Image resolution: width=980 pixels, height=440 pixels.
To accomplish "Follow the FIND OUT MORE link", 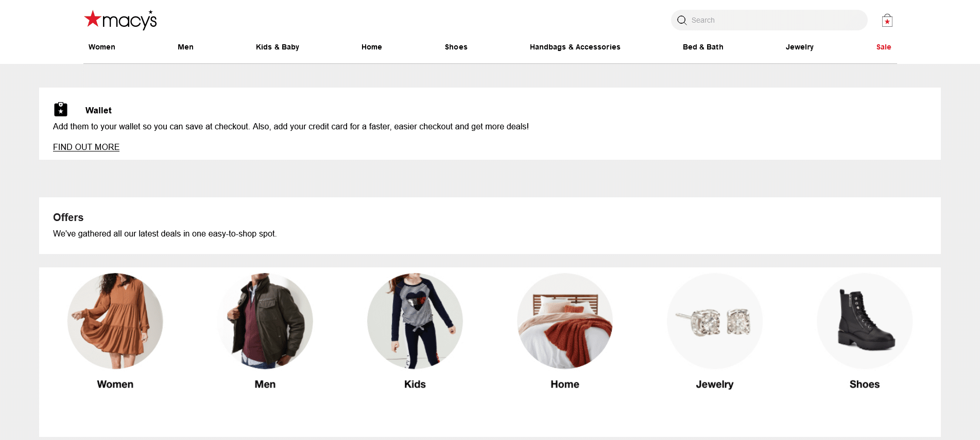I will click(86, 147).
